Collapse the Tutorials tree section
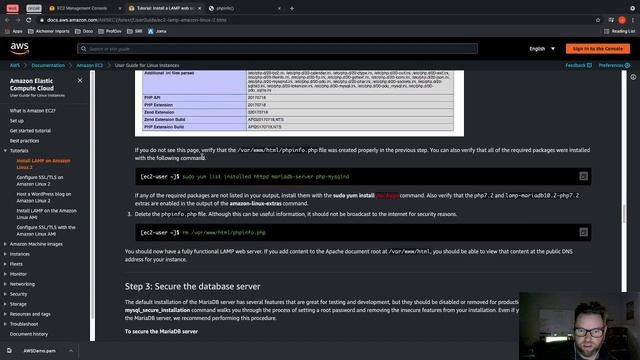The width and height of the screenshot is (640, 360). [x=5, y=151]
